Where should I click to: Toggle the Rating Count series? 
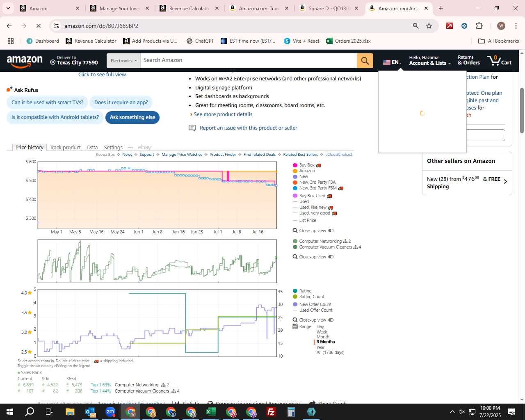308,297
